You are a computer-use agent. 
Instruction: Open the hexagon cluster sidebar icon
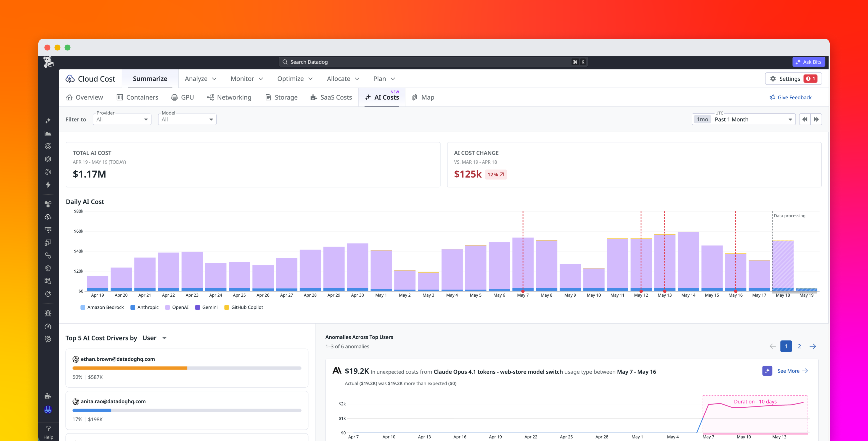tap(48, 204)
